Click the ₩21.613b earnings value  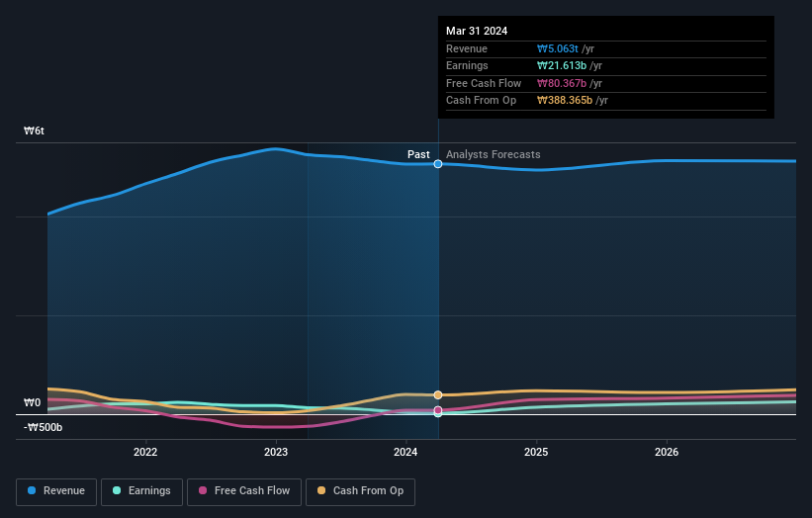[x=562, y=65]
